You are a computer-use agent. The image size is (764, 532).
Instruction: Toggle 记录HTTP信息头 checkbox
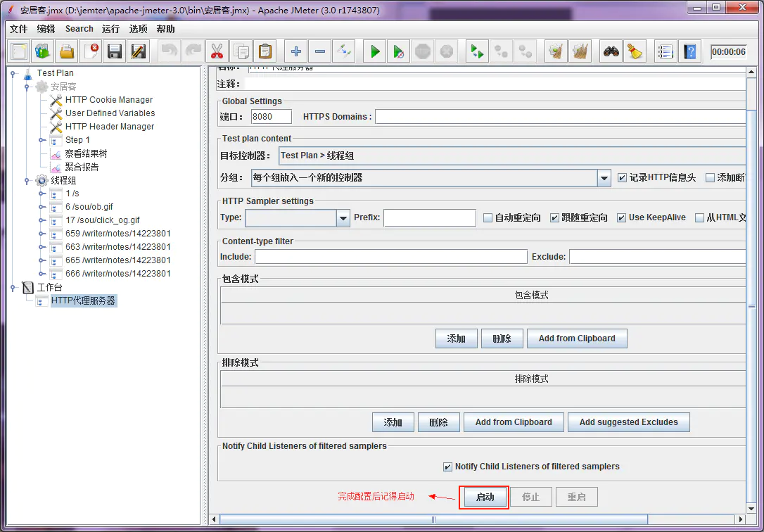point(622,178)
